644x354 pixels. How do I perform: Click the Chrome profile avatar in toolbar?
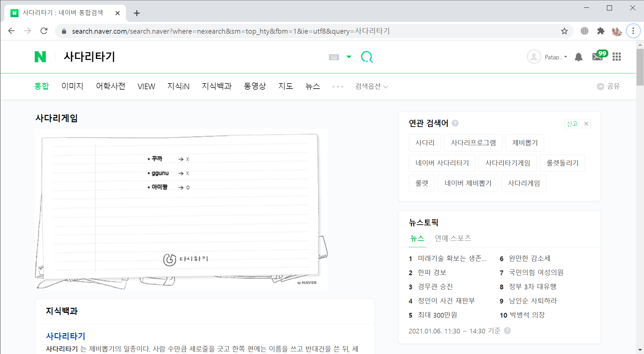(x=617, y=31)
